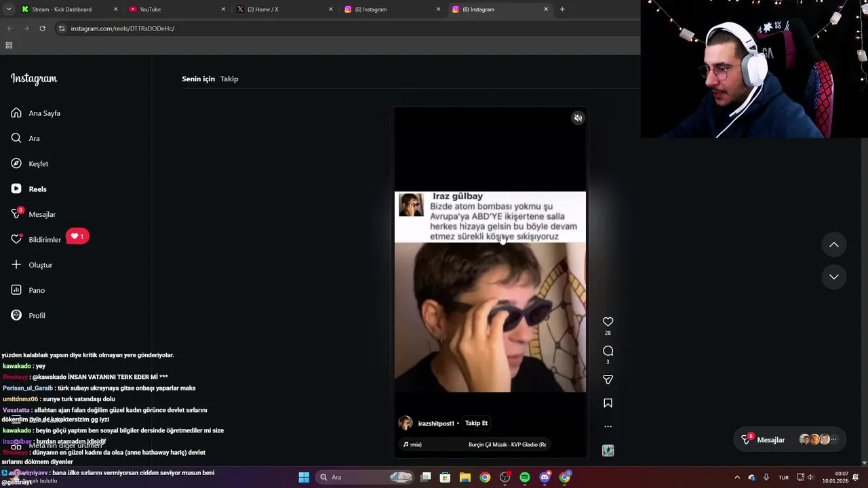Click the taskbar Ara search box
The width and height of the screenshot is (868, 488).
tap(366, 477)
